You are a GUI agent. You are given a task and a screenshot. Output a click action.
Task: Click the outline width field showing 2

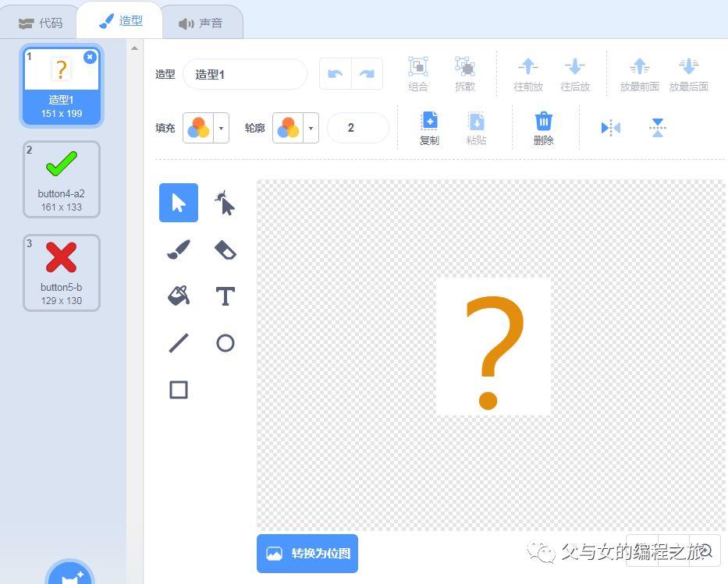357,128
